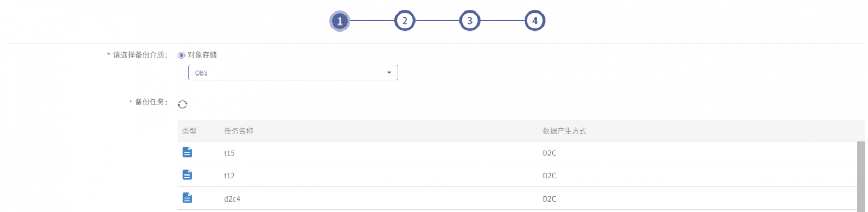This screenshot has height=212, width=868.
Task: Jump to wizard step 2 circle
Action: pos(405,21)
